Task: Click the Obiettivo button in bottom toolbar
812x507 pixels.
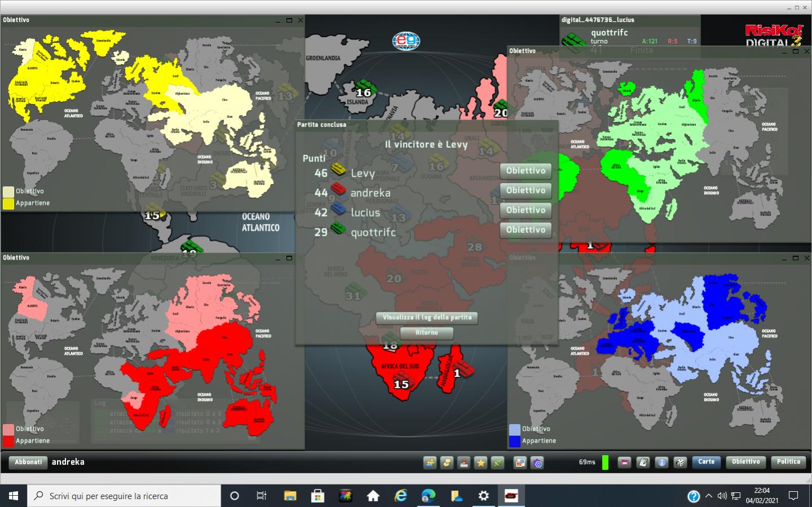Action: point(746,462)
